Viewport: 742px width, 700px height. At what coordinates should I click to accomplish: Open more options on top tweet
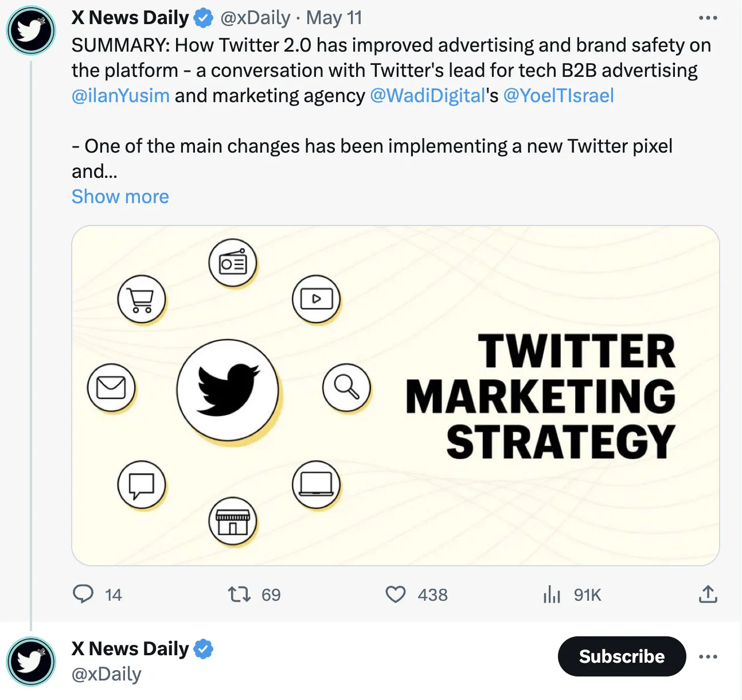708,18
